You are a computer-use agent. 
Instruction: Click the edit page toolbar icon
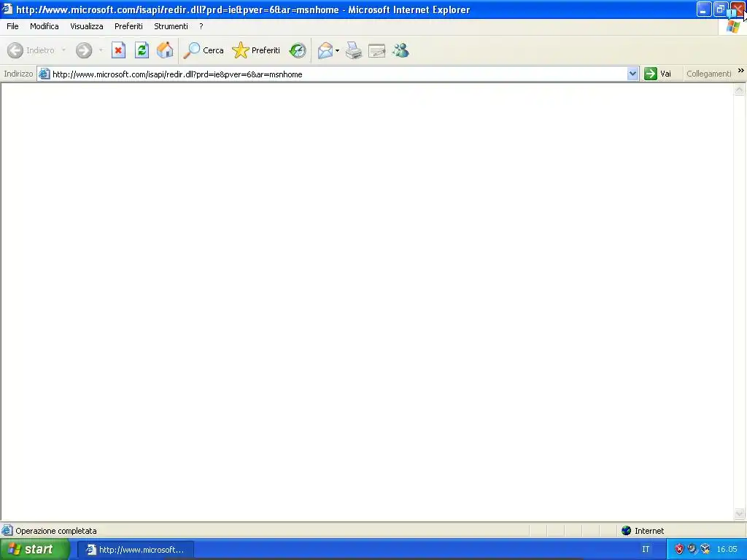(377, 50)
